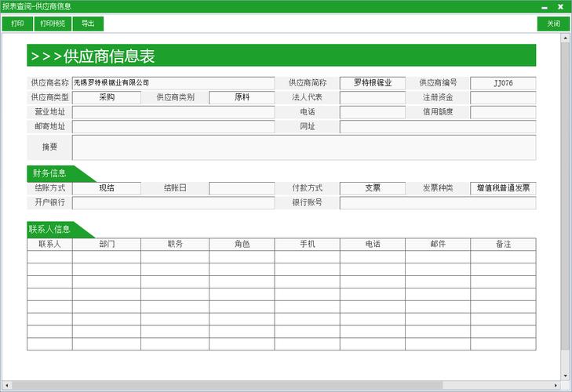Click the 银行账号 input field
This screenshot has width=572, height=392.
coord(437,203)
